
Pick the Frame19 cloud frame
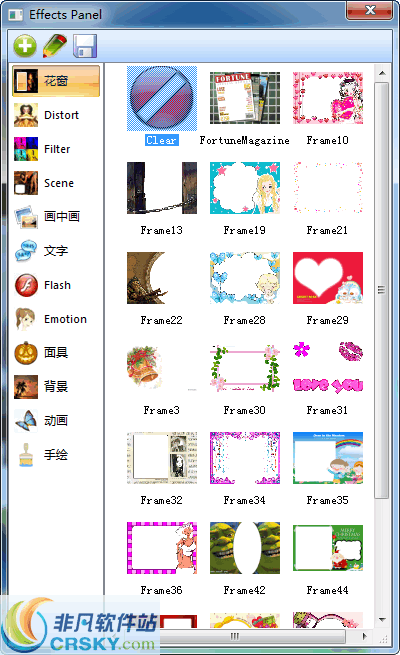click(x=245, y=188)
